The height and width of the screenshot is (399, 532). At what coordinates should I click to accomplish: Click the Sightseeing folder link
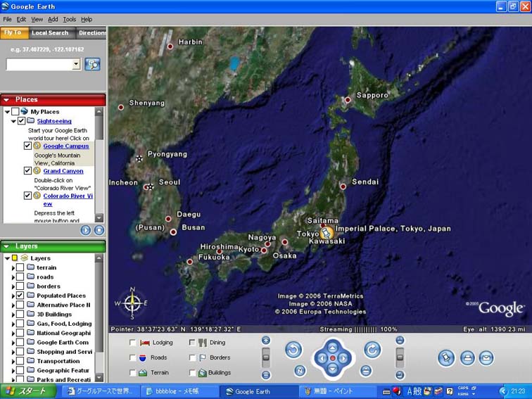coord(54,121)
